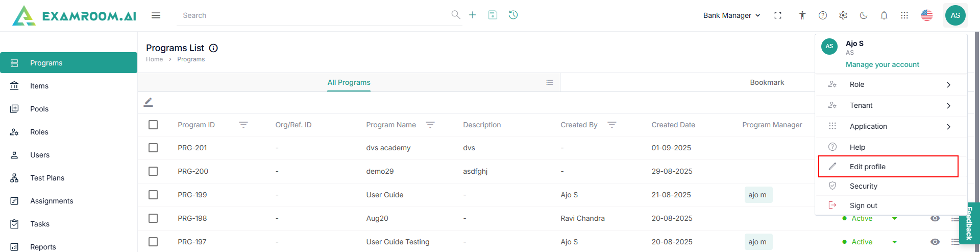Open the Feedback side button
The width and height of the screenshot is (980, 252).
[969, 223]
